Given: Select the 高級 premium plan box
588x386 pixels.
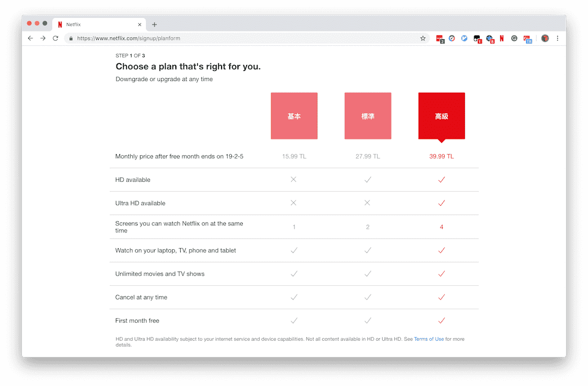Looking at the screenshot, I should pos(442,116).
